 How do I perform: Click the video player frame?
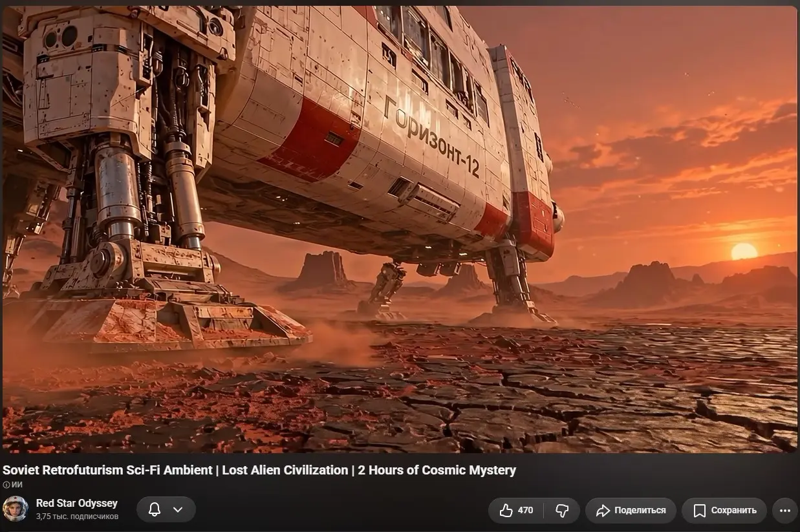[400, 229]
